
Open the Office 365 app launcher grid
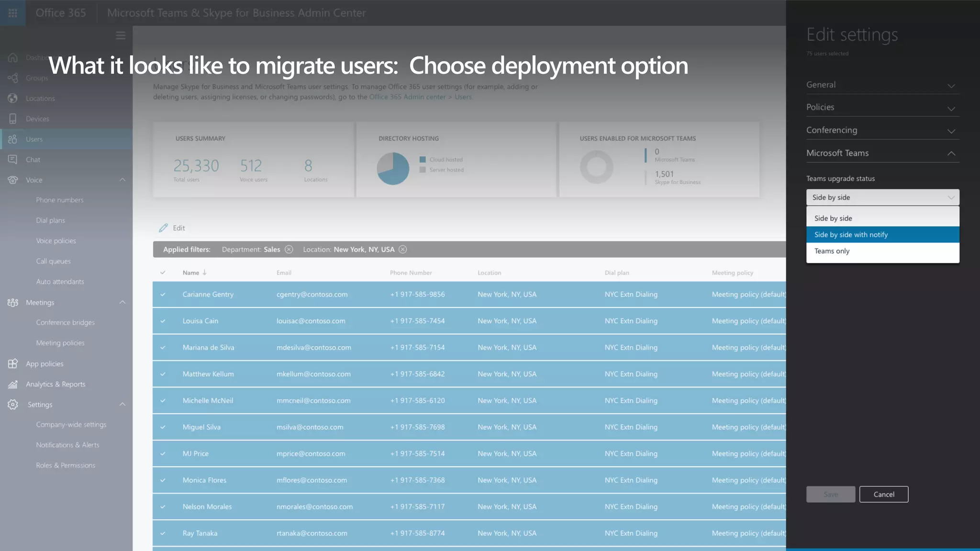coord(13,13)
